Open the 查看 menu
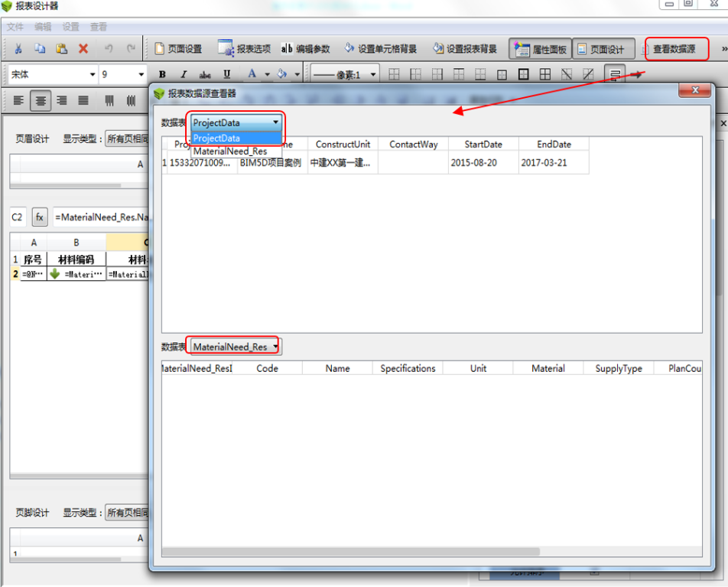This screenshot has width=728, height=587. [99, 27]
